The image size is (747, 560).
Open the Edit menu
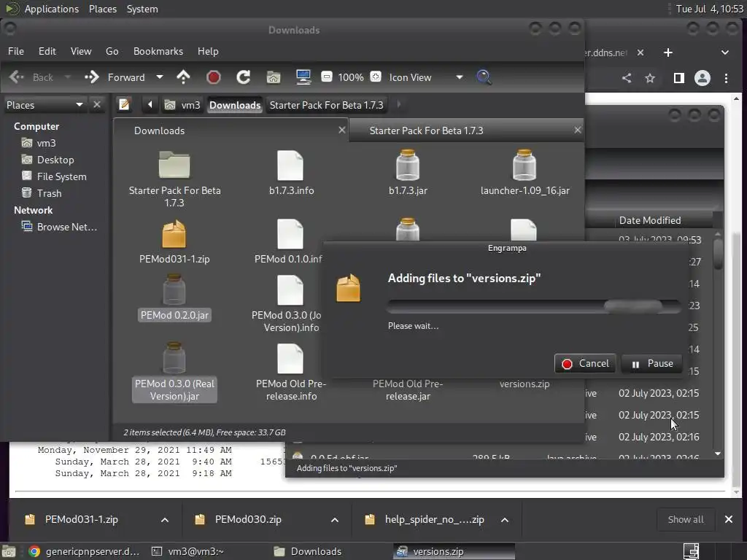(x=47, y=51)
